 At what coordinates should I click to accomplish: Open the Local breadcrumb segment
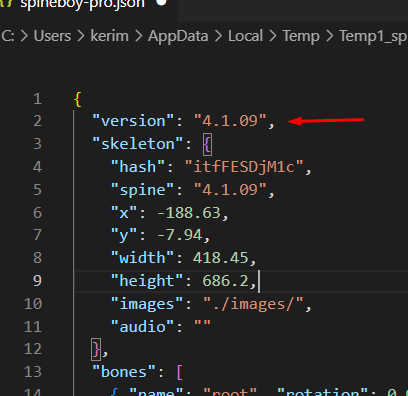[245, 36]
